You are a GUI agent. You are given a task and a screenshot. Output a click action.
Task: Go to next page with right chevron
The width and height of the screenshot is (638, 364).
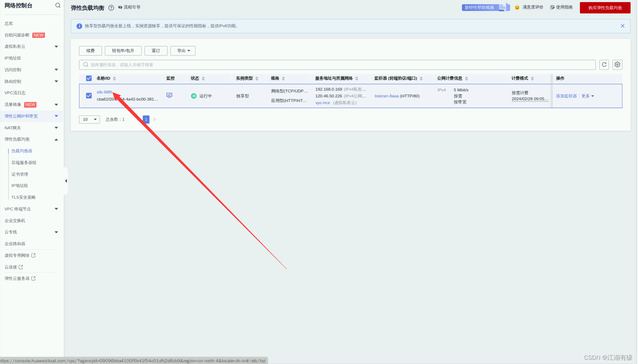click(155, 119)
